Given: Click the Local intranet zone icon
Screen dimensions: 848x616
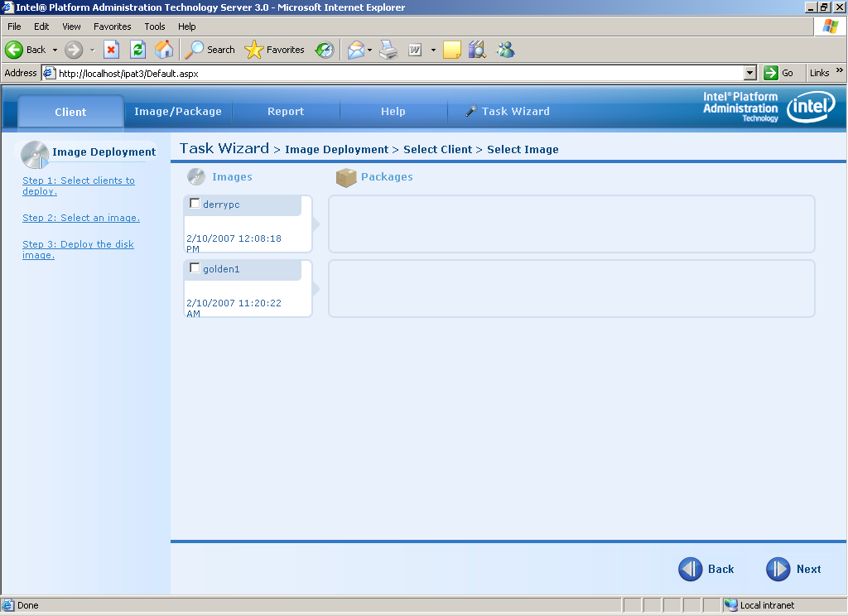Looking at the screenshot, I should coord(730,605).
